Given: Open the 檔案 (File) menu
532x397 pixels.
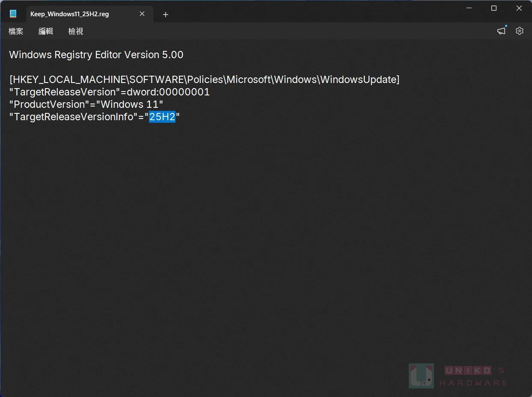Looking at the screenshot, I should tap(16, 31).
